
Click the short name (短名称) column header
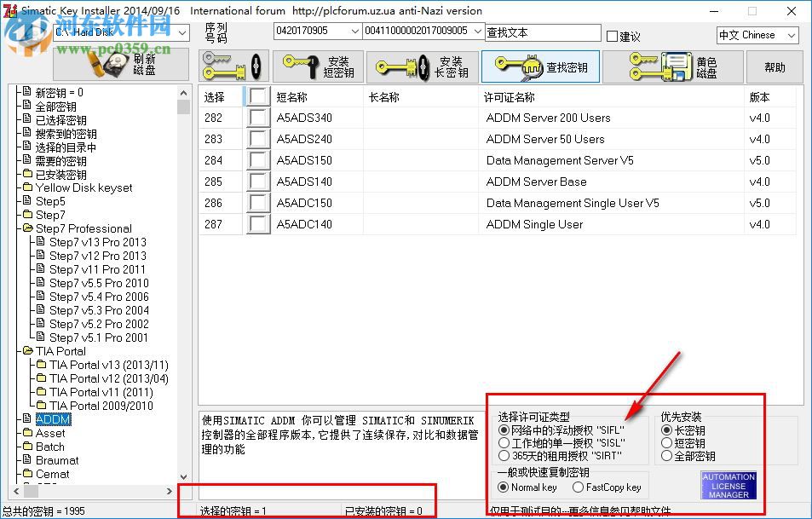[318, 97]
